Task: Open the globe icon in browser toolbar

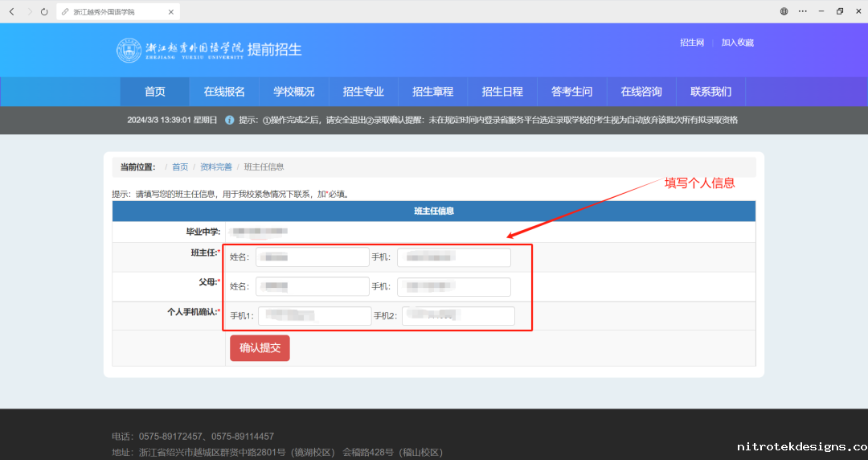Action: [x=784, y=11]
